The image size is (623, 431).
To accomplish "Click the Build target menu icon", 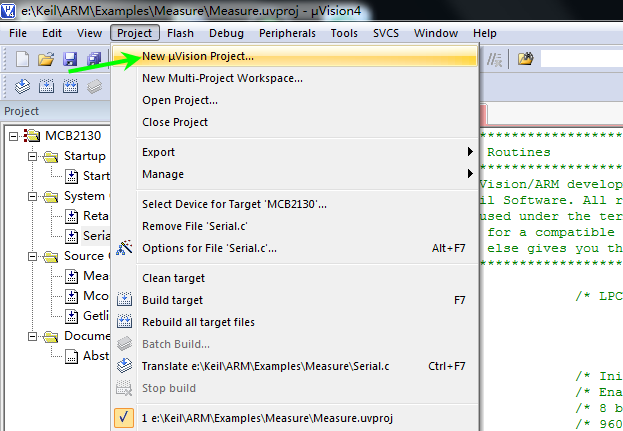I will [124, 299].
